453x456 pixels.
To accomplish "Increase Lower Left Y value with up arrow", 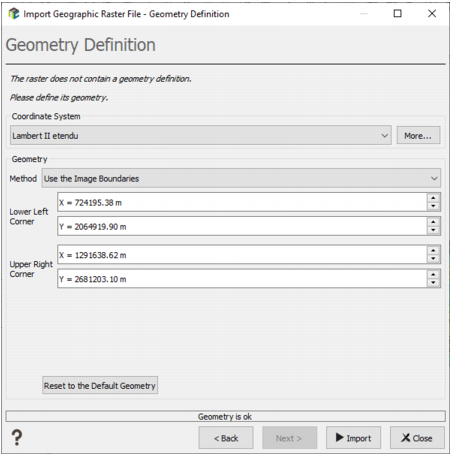I will pyautogui.click(x=433, y=222).
